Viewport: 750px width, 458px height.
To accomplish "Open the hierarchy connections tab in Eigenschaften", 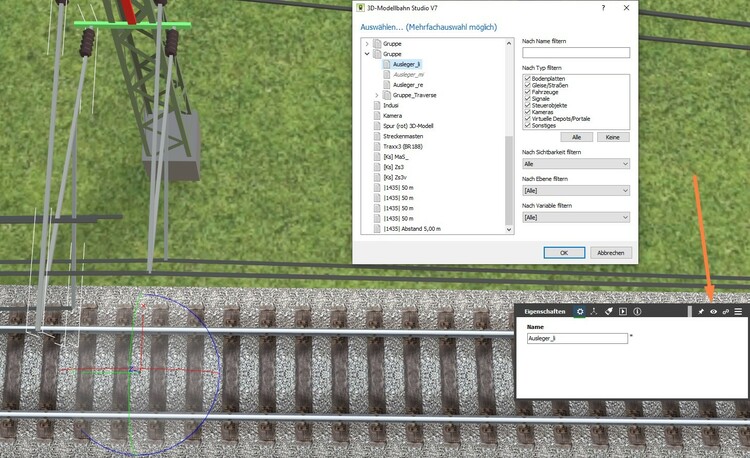I will pos(594,311).
